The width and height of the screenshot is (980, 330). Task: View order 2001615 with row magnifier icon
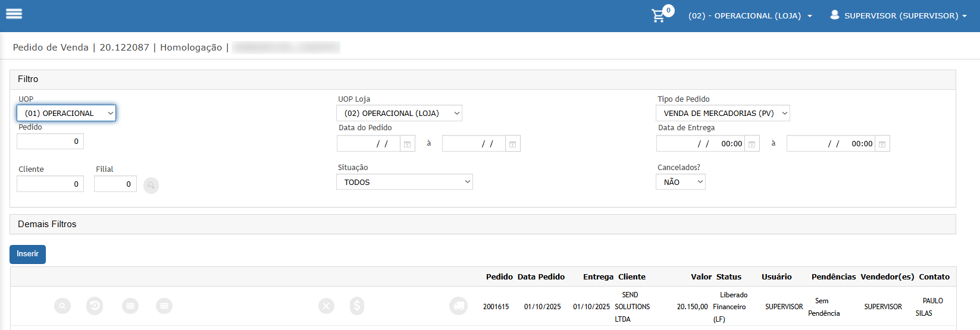tap(62, 306)
